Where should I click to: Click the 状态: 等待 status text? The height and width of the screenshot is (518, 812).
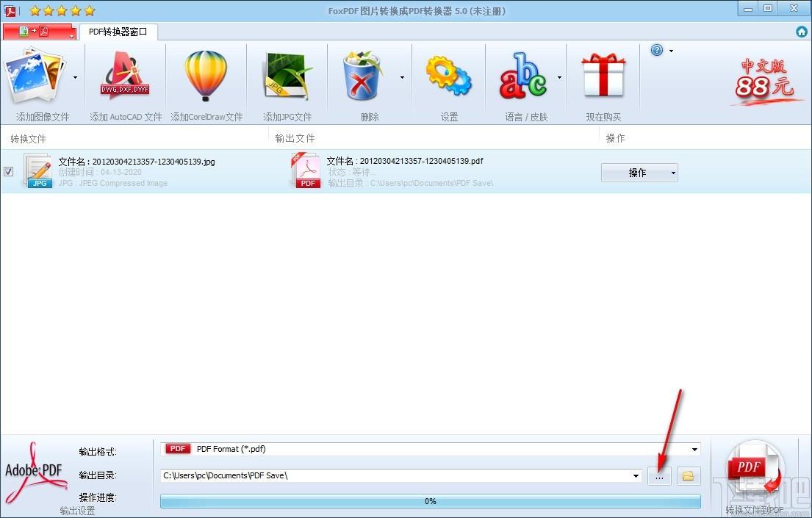[x=352, y=172]
